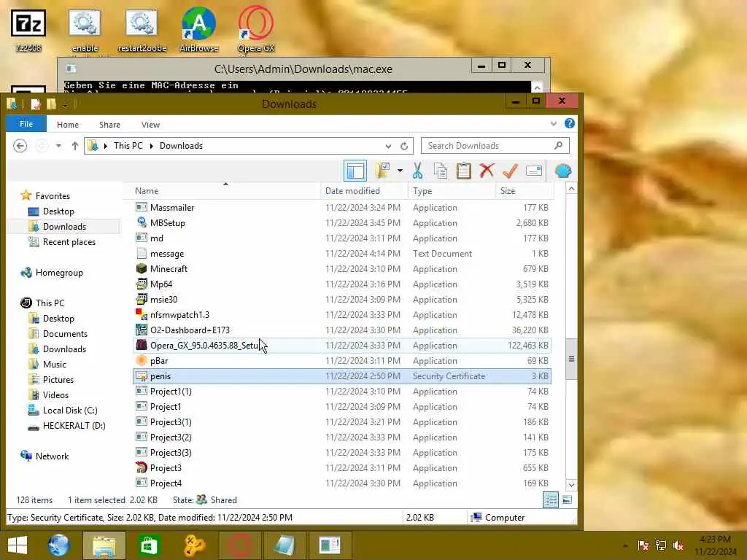Image resolution: width=747 pixels, height=560 pixels.
Task: Select the Project3 file with red icon
Action: point(342,468)
